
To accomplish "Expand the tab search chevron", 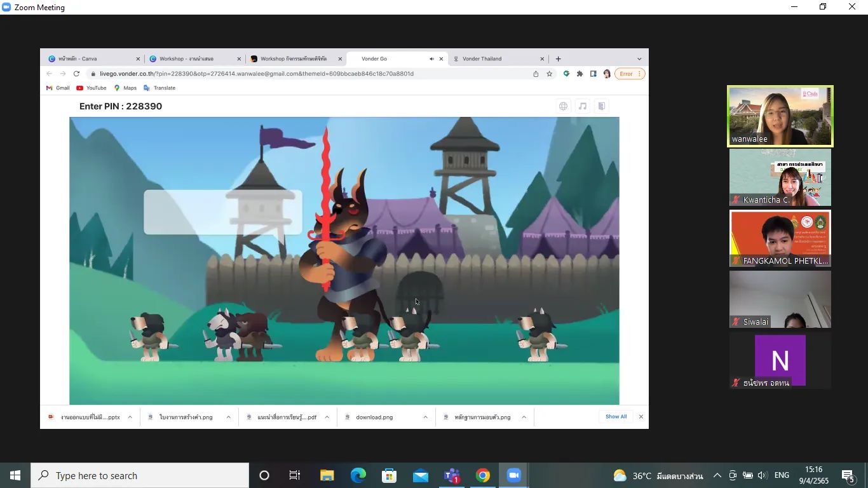I will pos(639,58).
